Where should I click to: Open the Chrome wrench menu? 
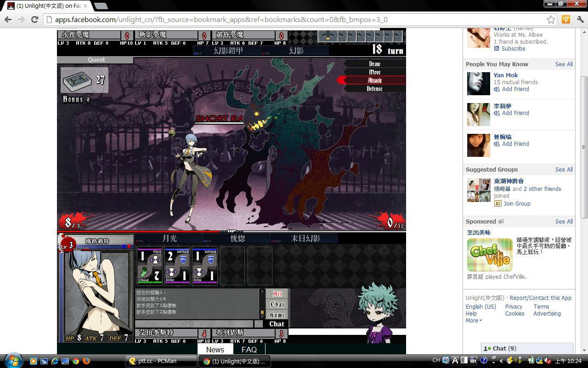click(580, 19)
